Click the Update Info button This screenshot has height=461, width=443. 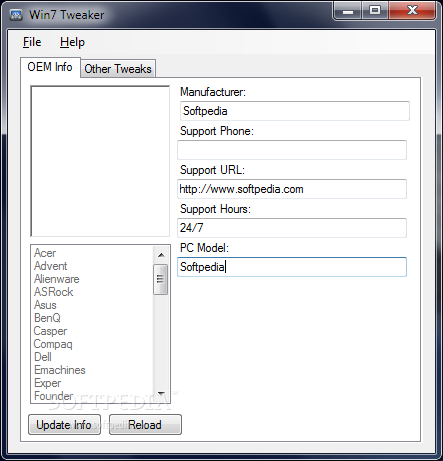coord(64,425)
